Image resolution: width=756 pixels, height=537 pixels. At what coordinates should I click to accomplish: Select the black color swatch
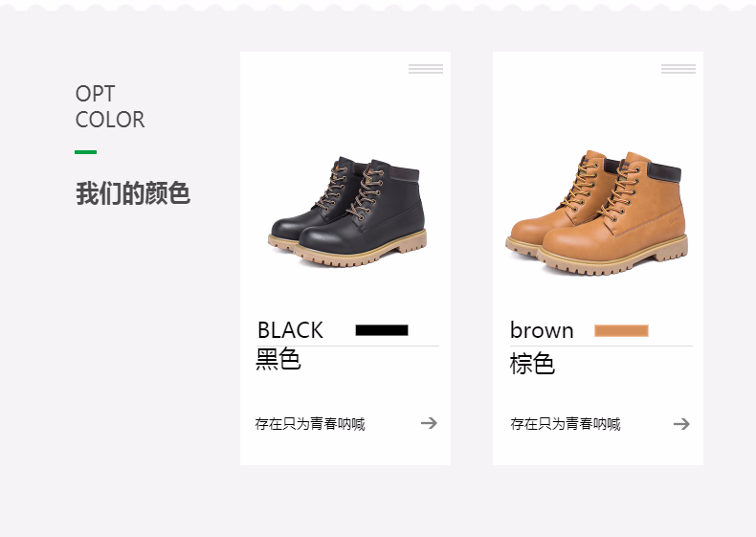pos(382,330)
